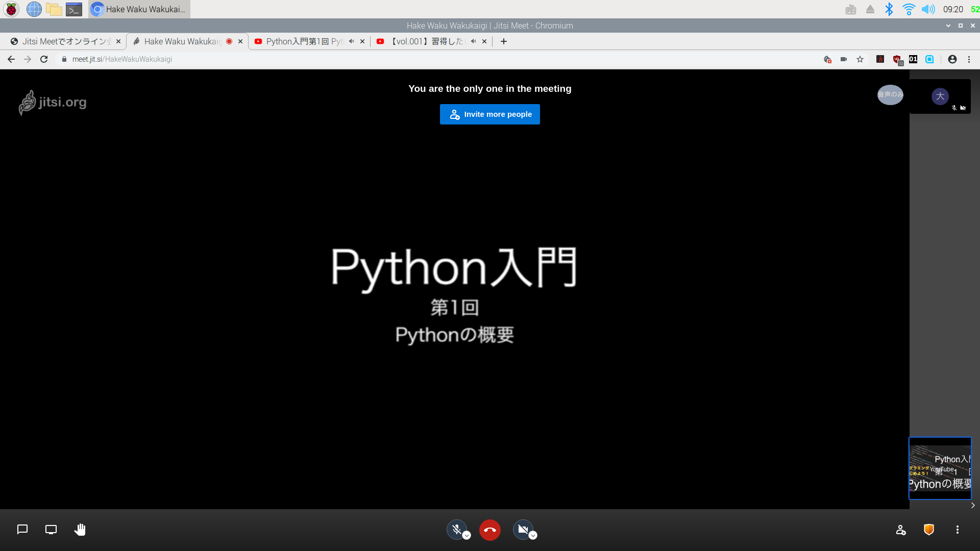The height and width of the screenshot is (551, 980).
Task: Open uBlock Origin extension popup
Action: (897, 60)
